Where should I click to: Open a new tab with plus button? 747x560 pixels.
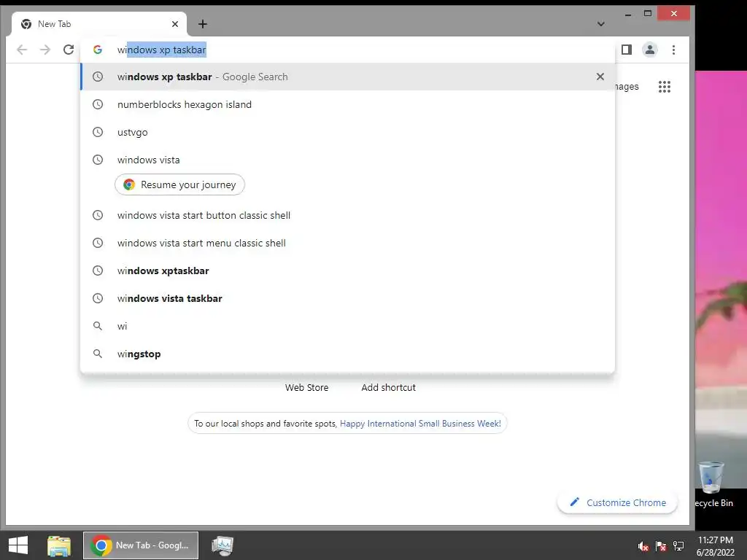(203, 24)
